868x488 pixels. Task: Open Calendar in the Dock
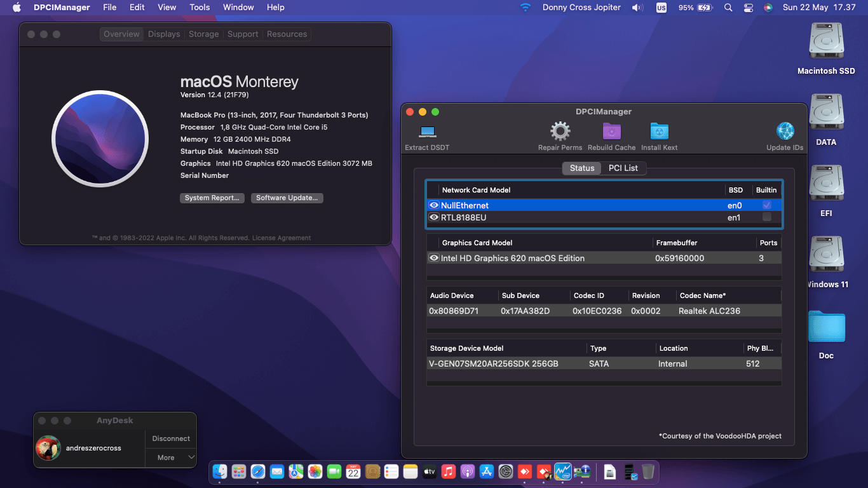pos(353,471)
